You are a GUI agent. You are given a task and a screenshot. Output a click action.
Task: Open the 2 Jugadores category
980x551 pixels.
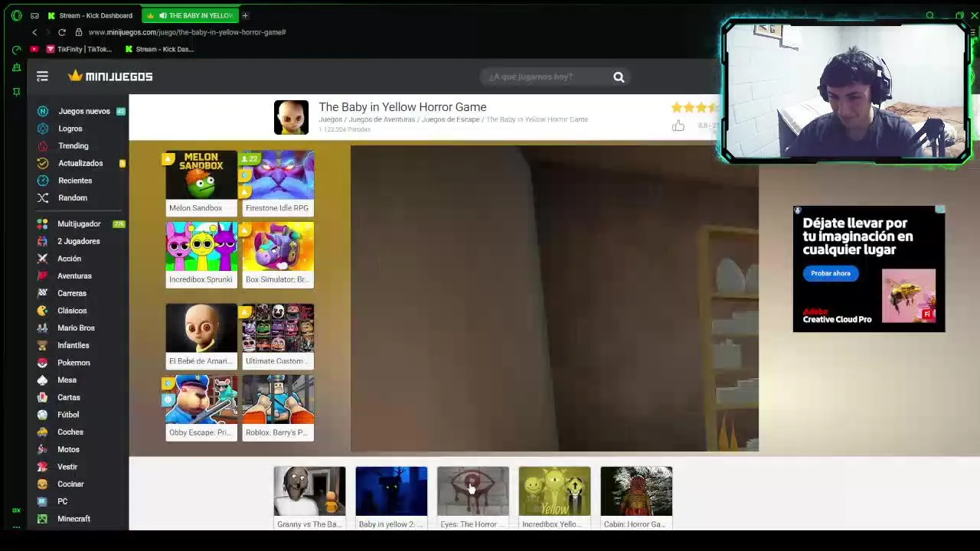[78, 241]
